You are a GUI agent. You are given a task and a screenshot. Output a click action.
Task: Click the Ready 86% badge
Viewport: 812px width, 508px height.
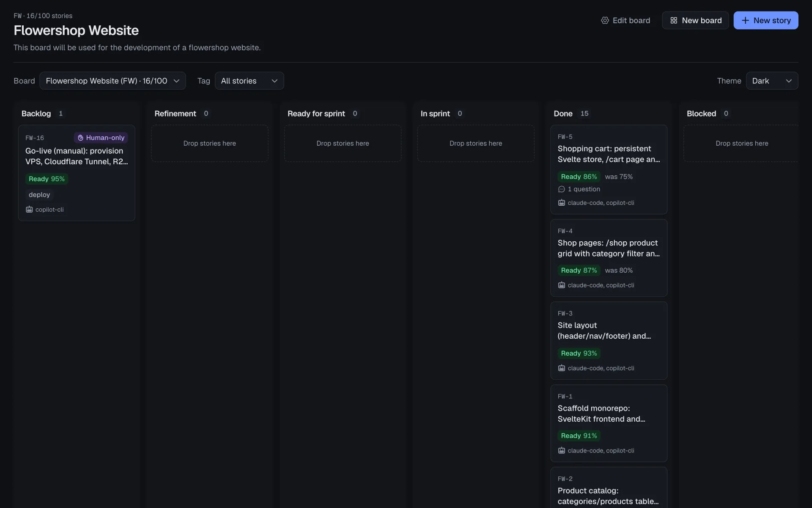click(x=579, y=177)
